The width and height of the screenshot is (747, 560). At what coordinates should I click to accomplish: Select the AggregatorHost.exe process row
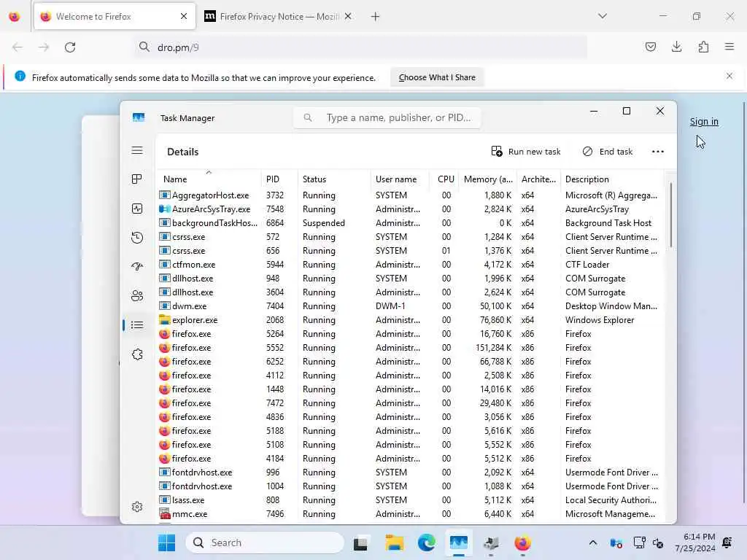coord(410,195)
